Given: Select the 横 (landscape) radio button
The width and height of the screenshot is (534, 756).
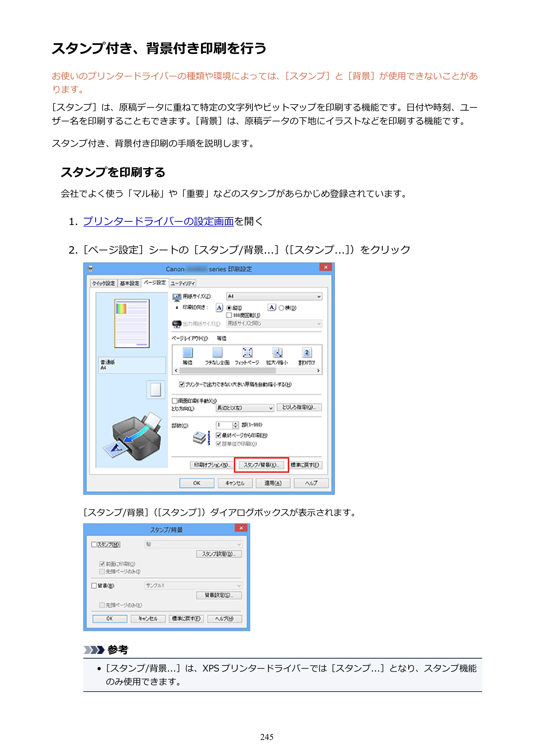Looking at the screenshot, I should pyautogui.click(x=281, y=308).
